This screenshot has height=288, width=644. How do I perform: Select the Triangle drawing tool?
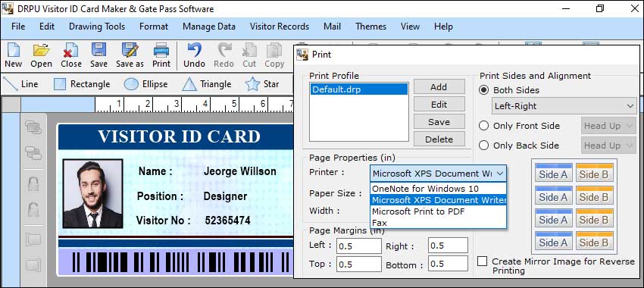pos(207,84)
